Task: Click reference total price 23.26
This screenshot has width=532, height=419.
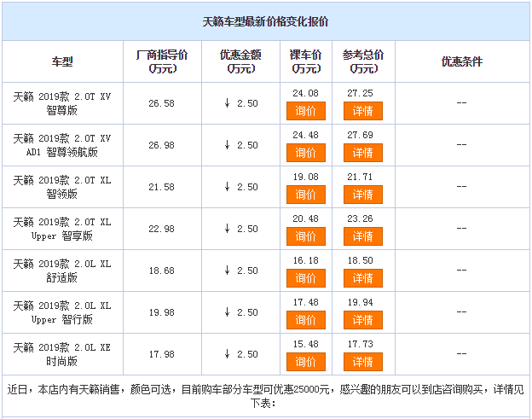Action: pos(360,218)
